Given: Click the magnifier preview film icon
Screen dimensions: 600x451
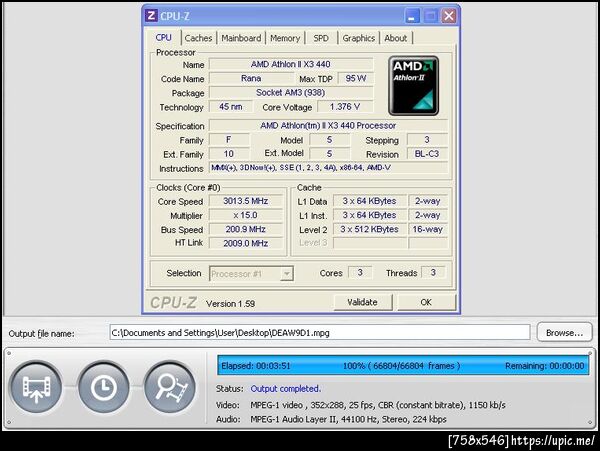Looking at the screenshot, I should [171, 388].
